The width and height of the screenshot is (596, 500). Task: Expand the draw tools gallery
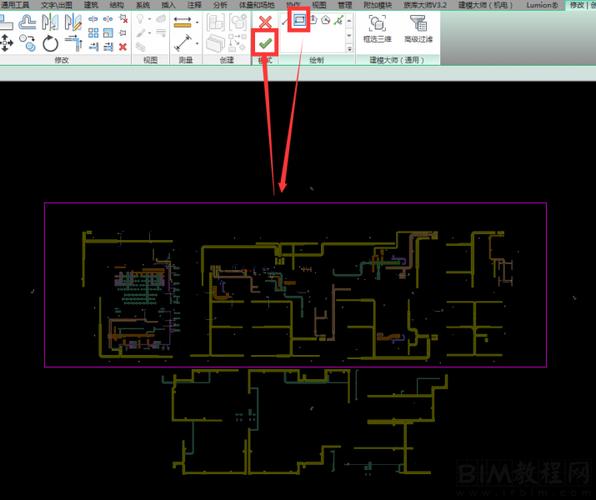tap(349, 49)
